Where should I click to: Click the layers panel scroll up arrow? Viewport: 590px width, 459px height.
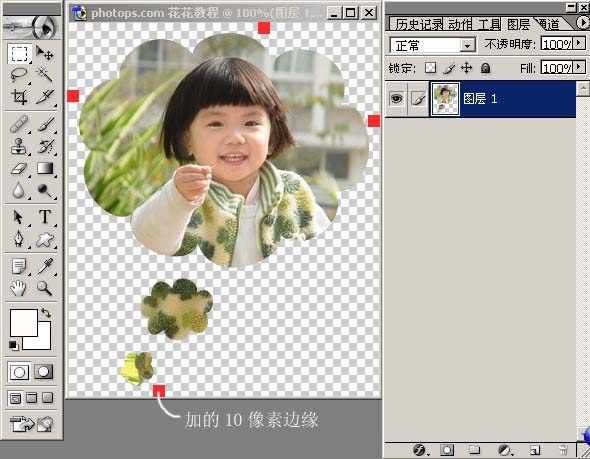coord(583,89)
